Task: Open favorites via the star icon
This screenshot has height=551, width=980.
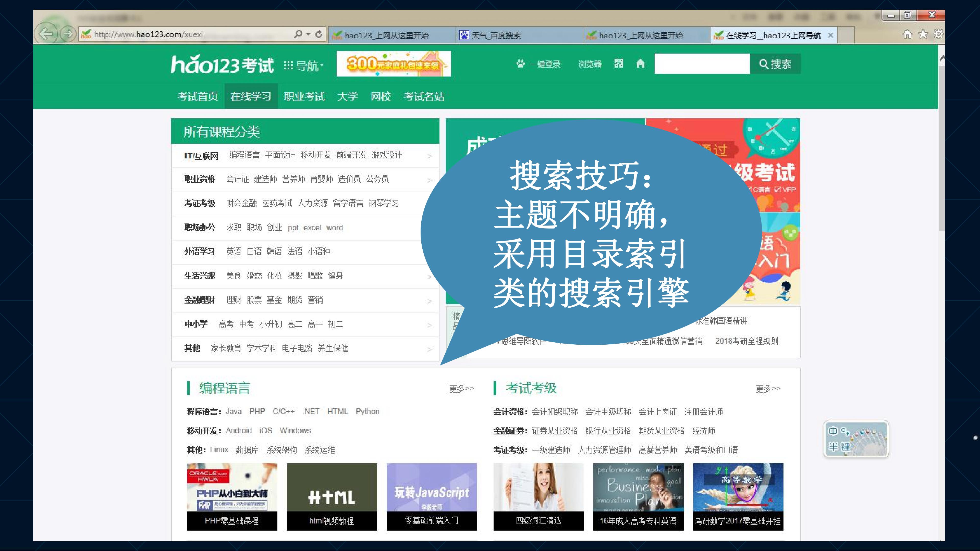Action: [x=923, y=35]
